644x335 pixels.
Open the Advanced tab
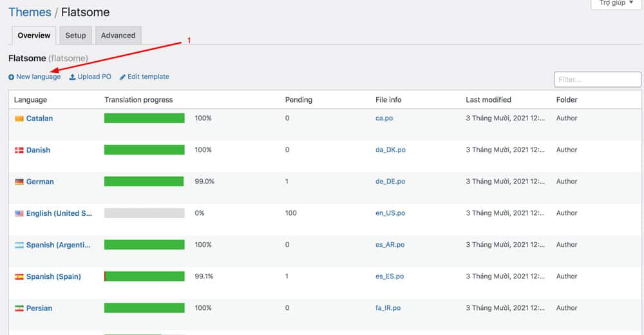pos(118,35)
